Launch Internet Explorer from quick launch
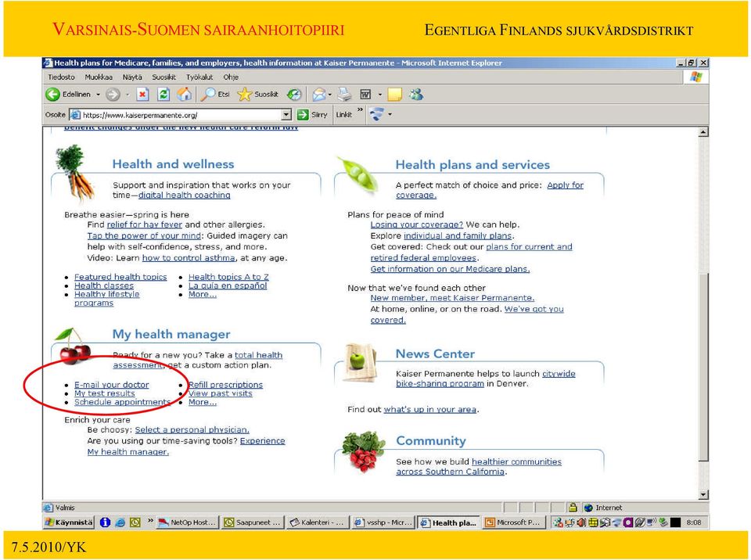 tap(120, 522)
